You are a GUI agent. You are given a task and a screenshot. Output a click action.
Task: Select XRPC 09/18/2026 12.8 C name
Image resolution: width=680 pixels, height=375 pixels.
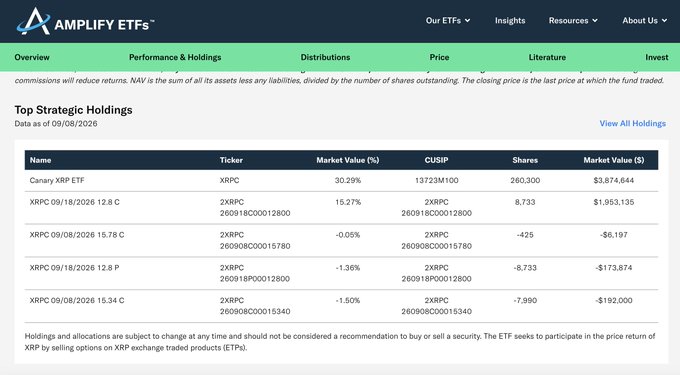(75, 202)
